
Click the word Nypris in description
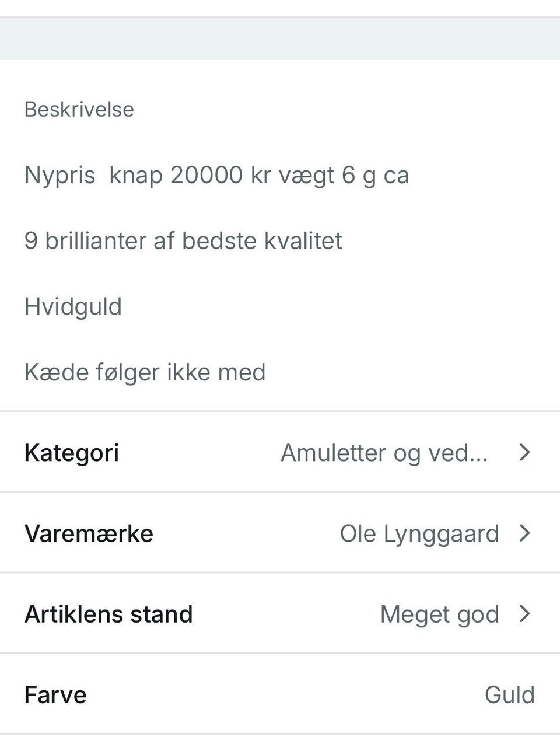click(x=60, y=175)
